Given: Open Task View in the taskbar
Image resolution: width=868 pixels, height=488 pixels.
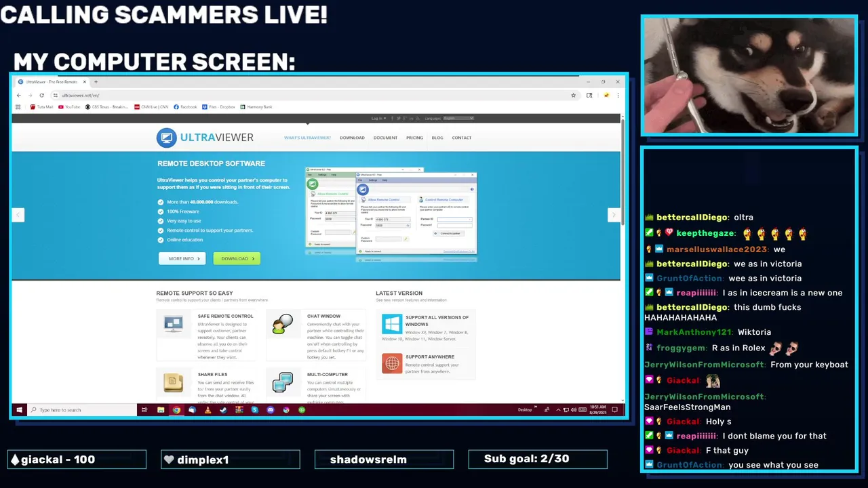Looking at the screenshot, I should click(144, 410).
